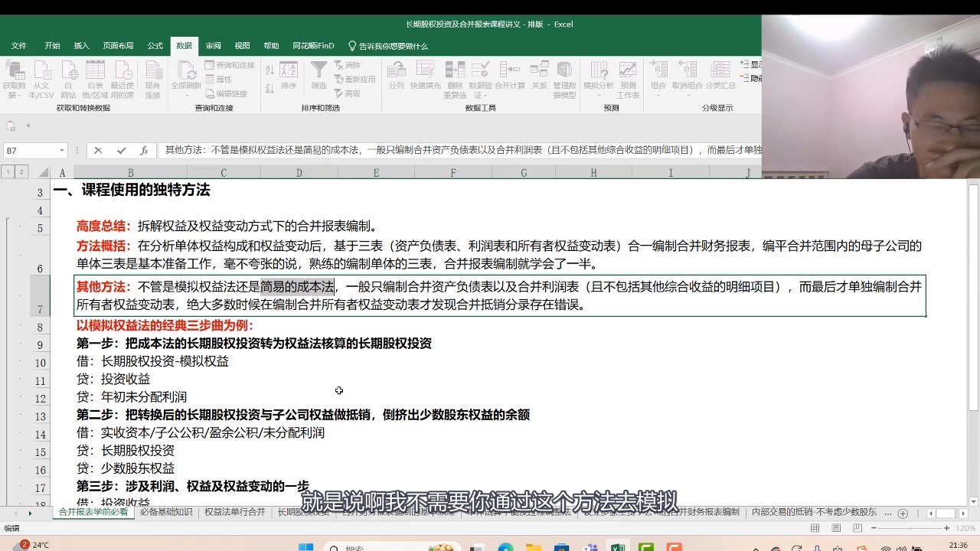Screen dimensions: 980x551
Task: Select outline level 1 button
Action: [8, 172]
